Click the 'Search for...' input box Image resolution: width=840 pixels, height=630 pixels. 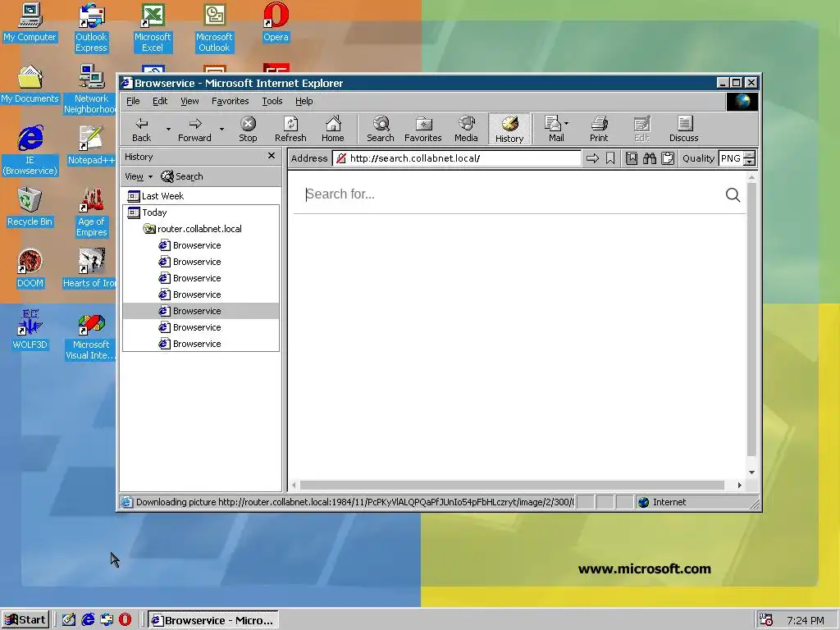[509, 194]
